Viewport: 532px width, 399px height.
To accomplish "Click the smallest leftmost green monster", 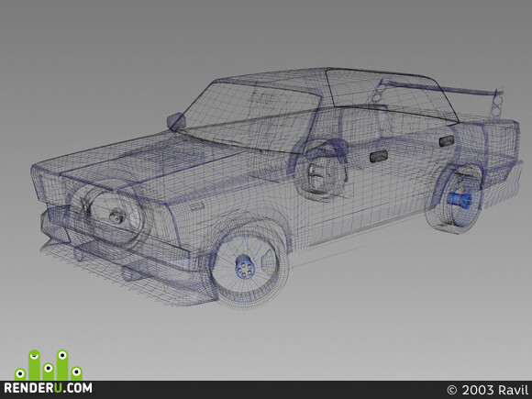I will (20, 374).
